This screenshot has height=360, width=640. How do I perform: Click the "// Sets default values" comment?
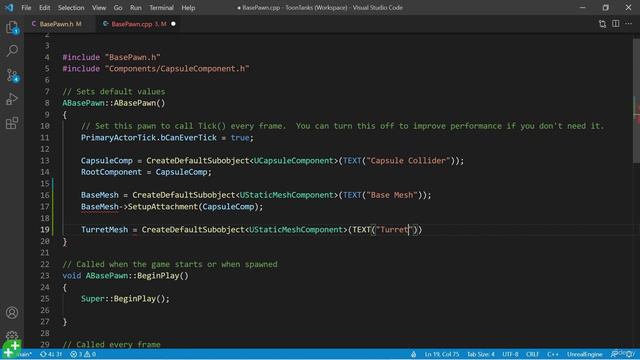click(x=114, y=92)
